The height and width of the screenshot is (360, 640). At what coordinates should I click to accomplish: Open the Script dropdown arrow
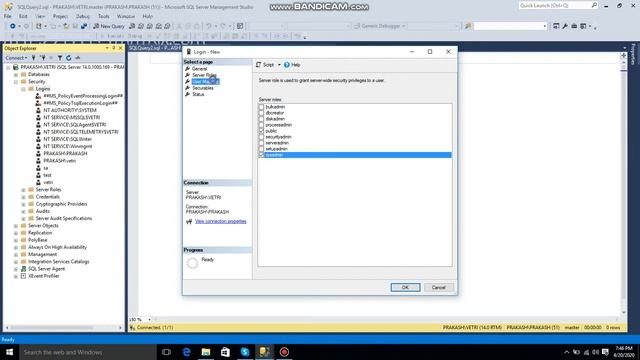click(x=279, y=65)
